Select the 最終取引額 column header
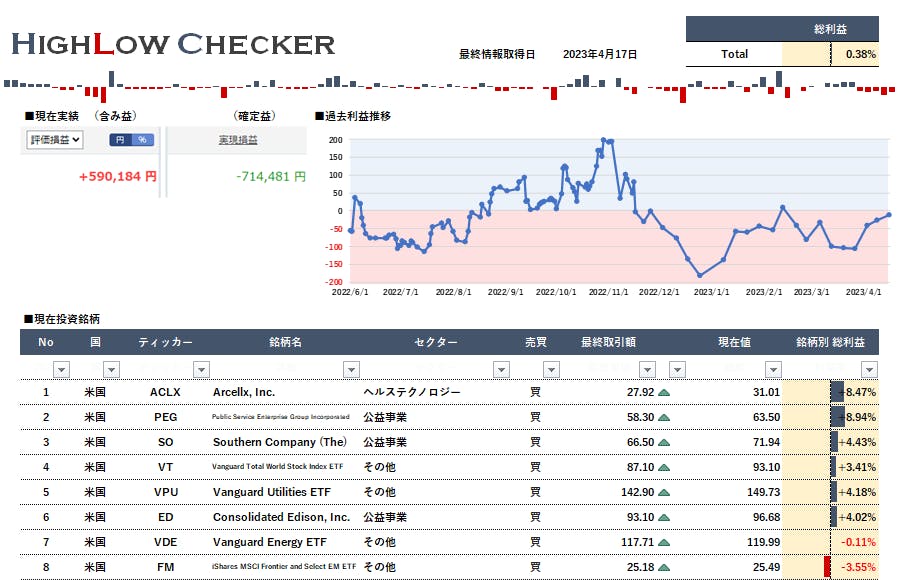The image size is (899, 580). point(608,342)
